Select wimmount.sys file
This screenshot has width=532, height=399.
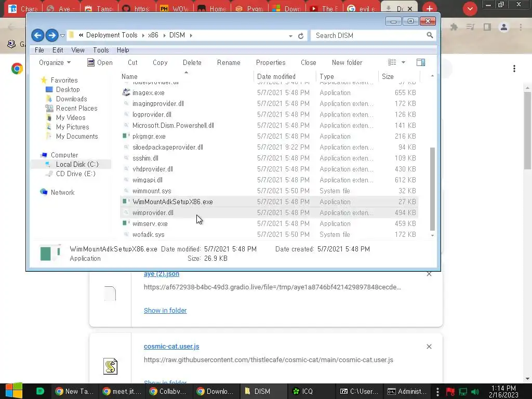point(152,191)
